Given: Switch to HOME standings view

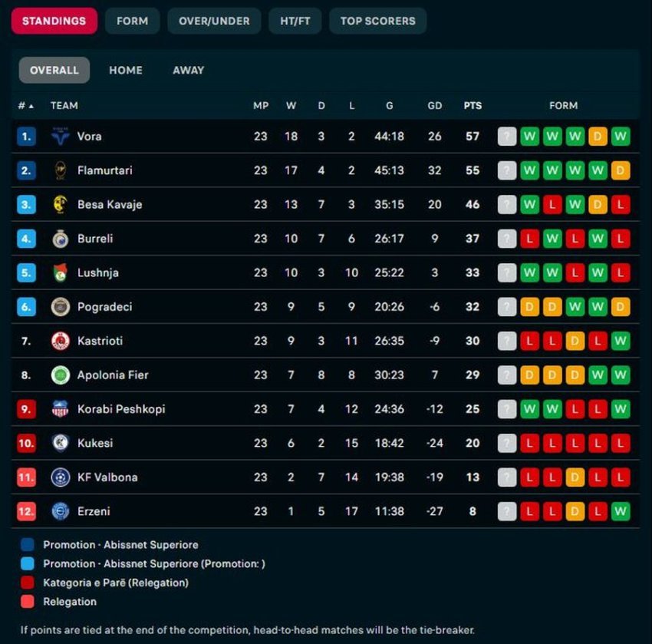Looking at the screenshot, I should [x=126, y=70].
